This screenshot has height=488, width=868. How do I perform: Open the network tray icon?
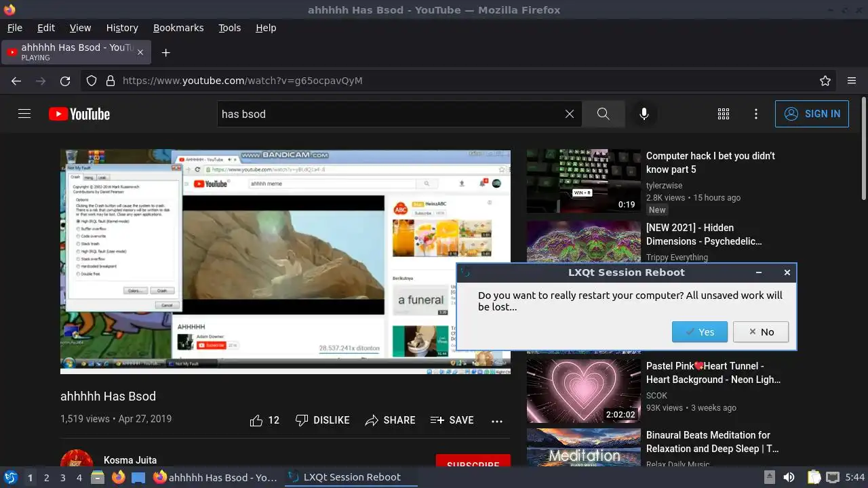833,477
